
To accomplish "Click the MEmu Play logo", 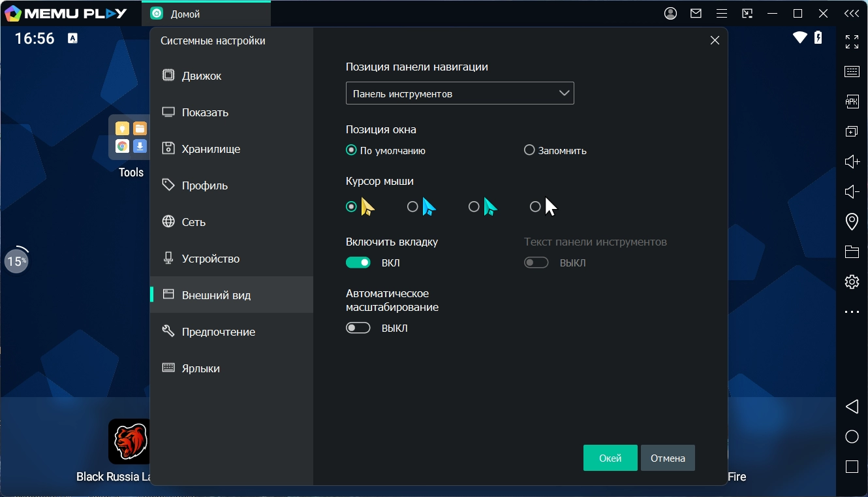I will coord(65,13).
